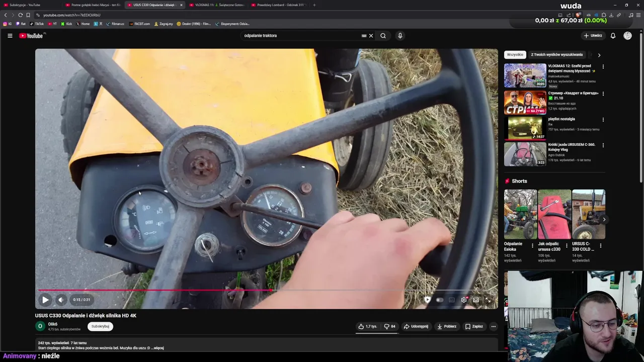Open the YouTube hamburger guide menu
644x362 pixels.
tap(10, 36)
